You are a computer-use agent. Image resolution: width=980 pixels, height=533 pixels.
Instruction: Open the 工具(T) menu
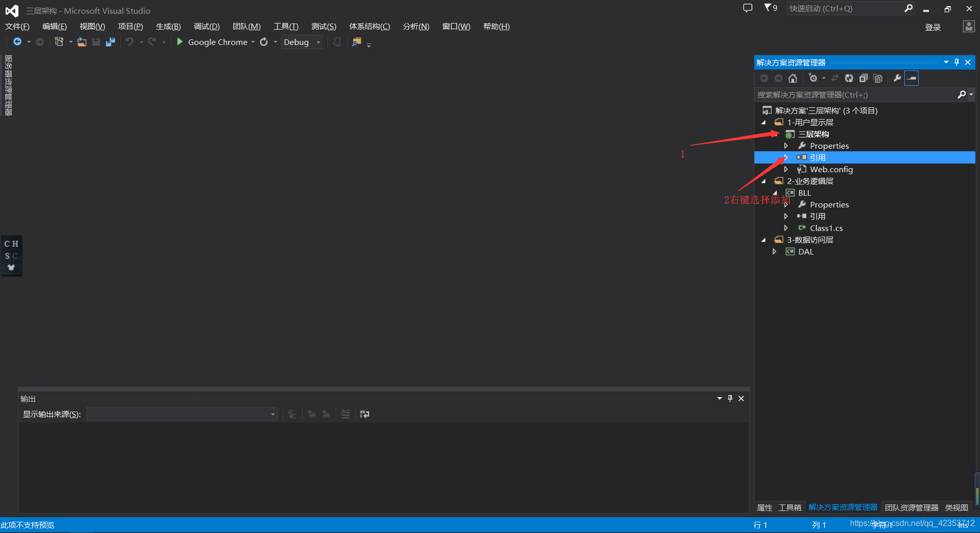pos(286,27)
